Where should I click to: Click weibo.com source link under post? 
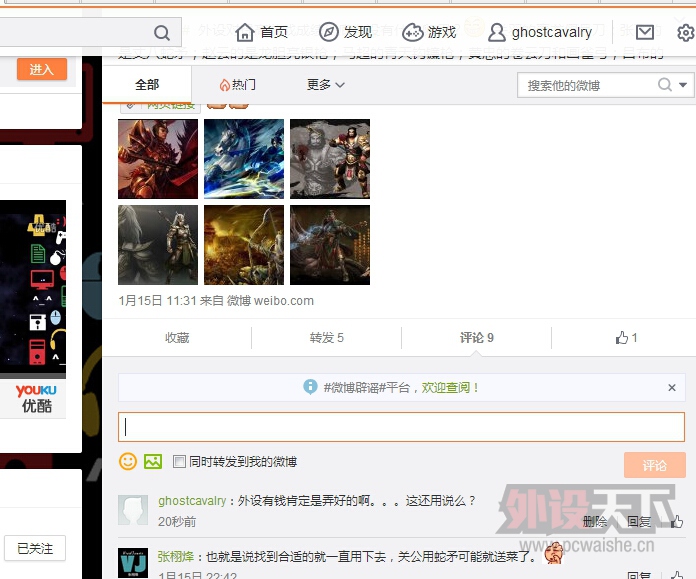(x=270, y=301)
